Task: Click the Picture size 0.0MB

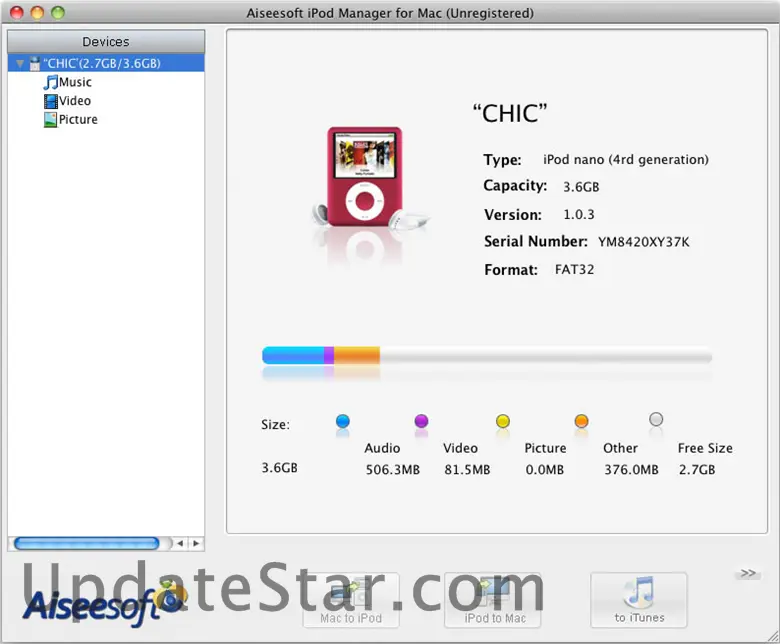Action: 545,470
